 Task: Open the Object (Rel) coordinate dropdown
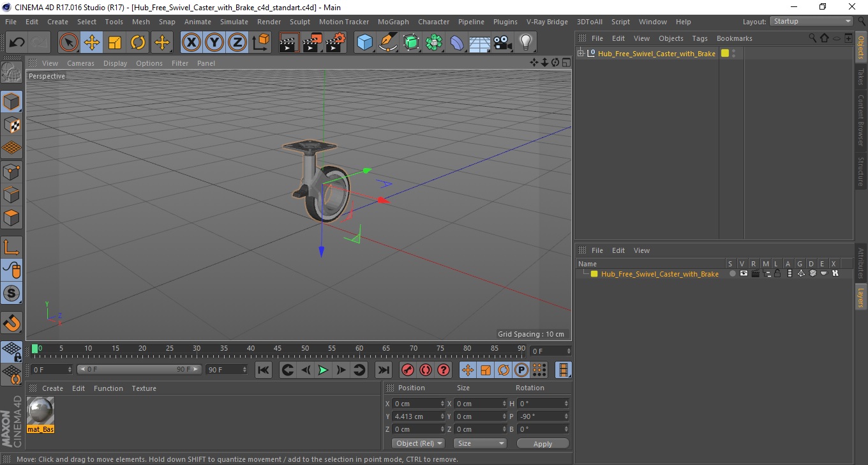pos(419,443)
